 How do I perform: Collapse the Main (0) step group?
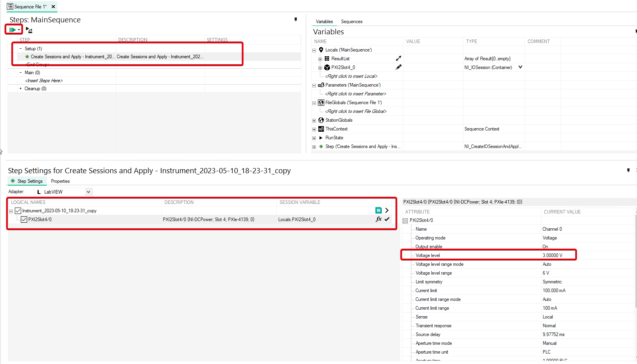21,73
